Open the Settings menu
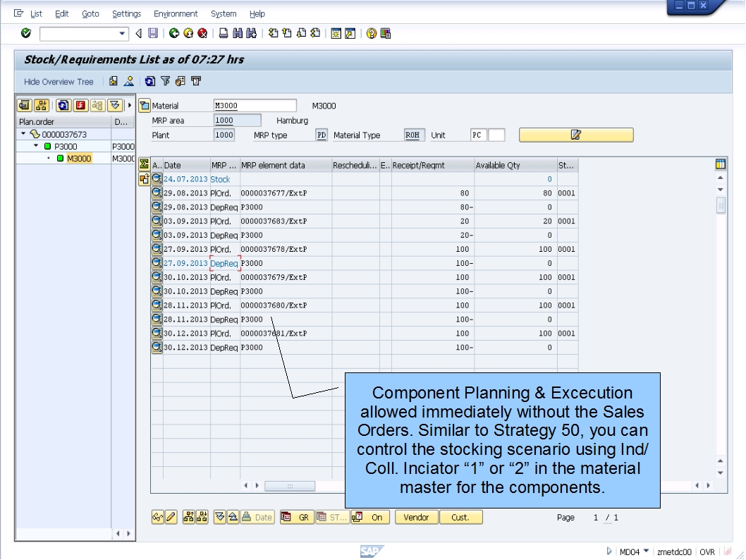This screenshot has height=560, width=746. pos(127,13)
